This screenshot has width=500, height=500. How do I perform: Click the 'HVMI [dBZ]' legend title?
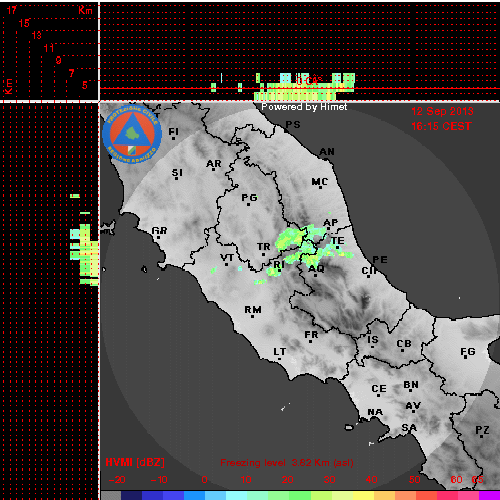click(x=135, y=462)
